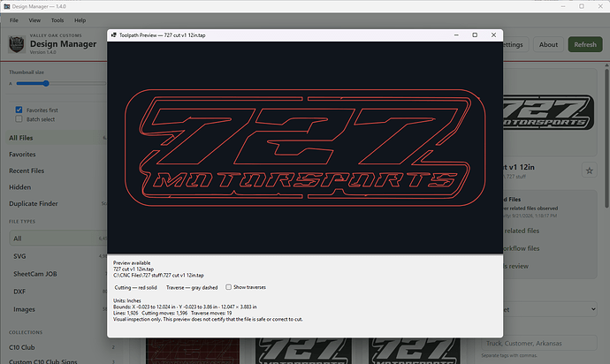Select All Files in the sidebar
The width and height of the screenshot is (610, 364).
pos(57,138)
